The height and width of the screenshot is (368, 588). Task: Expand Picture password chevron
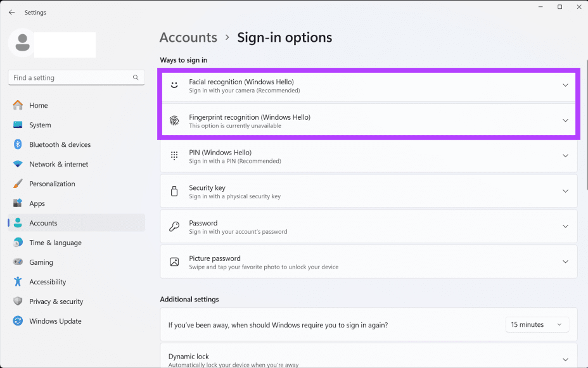click(565, 262)
